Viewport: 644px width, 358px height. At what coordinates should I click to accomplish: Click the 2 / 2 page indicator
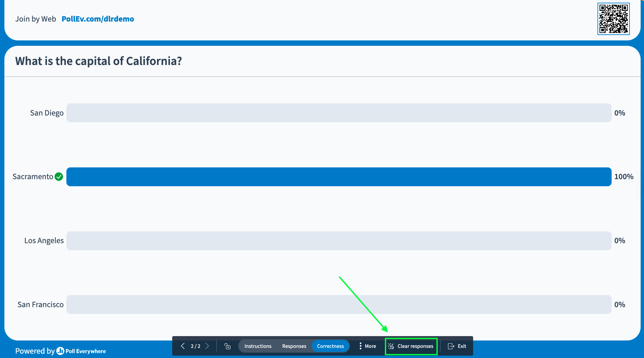point(195,346)
